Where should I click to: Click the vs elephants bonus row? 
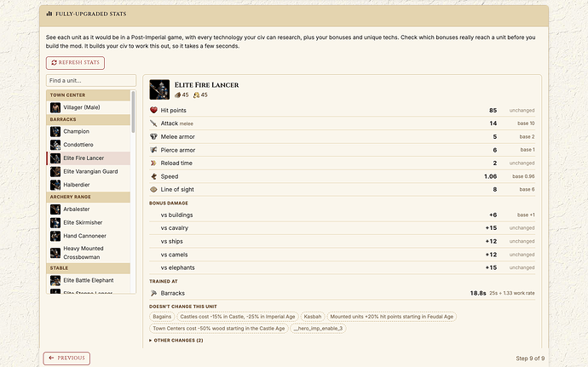pyautogui.click(x=342, y=267)
